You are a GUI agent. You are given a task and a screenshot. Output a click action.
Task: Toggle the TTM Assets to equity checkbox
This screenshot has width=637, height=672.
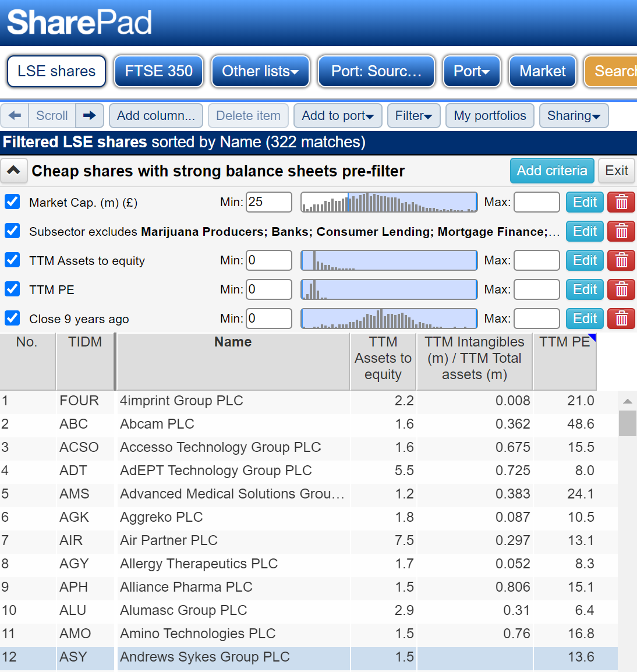click(x=12, y=260)
